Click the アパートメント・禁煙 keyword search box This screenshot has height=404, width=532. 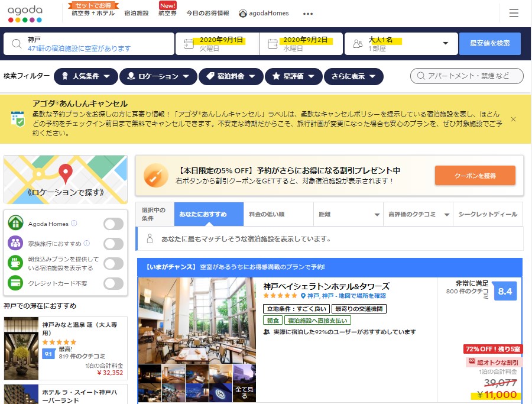[x=467, y=76]
